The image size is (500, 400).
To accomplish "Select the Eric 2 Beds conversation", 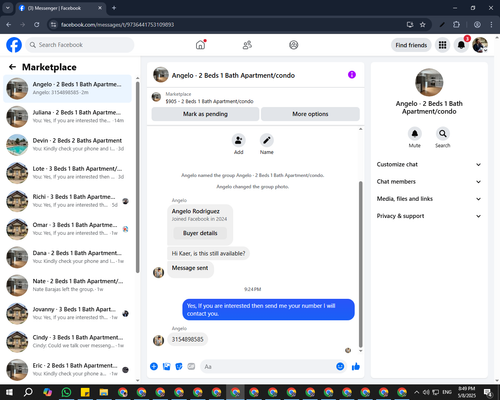I will point(67,370).
